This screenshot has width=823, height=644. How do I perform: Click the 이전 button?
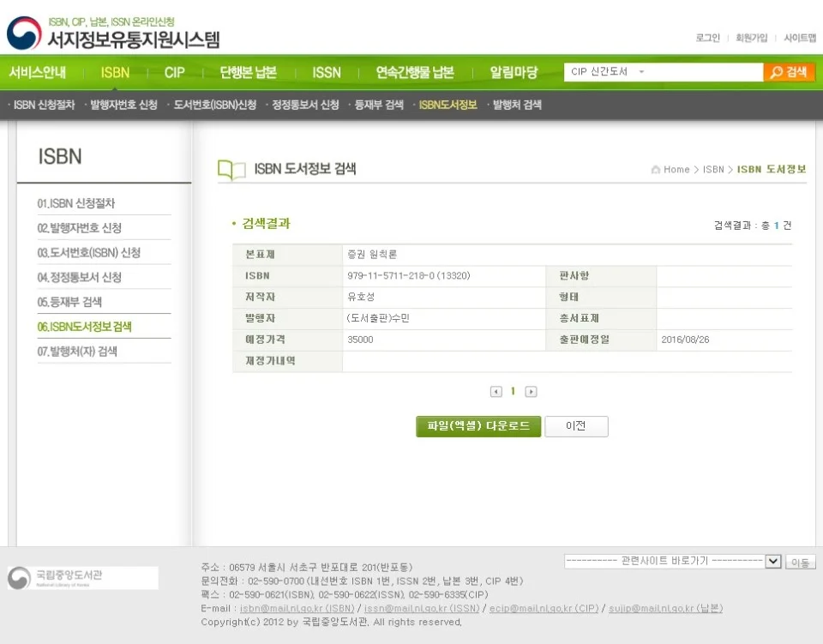point(576,426)
